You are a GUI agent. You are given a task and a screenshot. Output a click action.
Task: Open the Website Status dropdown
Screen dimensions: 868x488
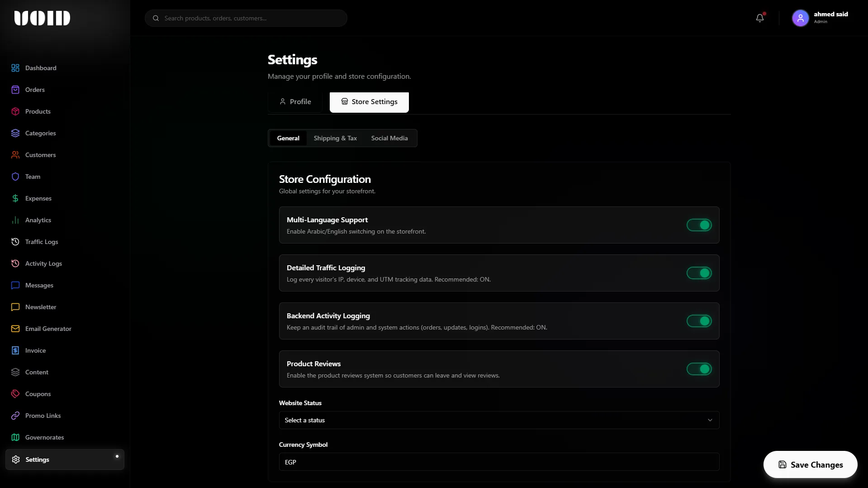499,420
